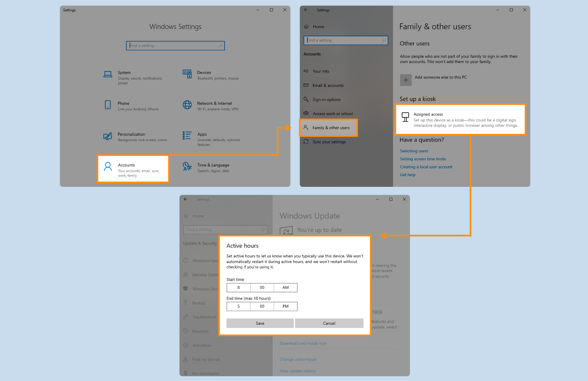The width and height of the screenshot is (588, 381).
Task: Open the Personalization settings icon
Action: (108, 136)
